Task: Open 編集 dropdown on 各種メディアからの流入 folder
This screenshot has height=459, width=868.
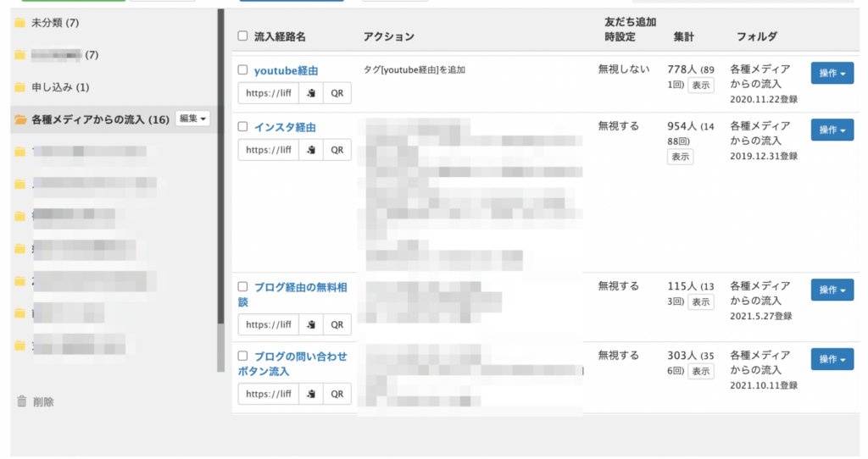Action: pyautogui.click(x=192, y=119)
